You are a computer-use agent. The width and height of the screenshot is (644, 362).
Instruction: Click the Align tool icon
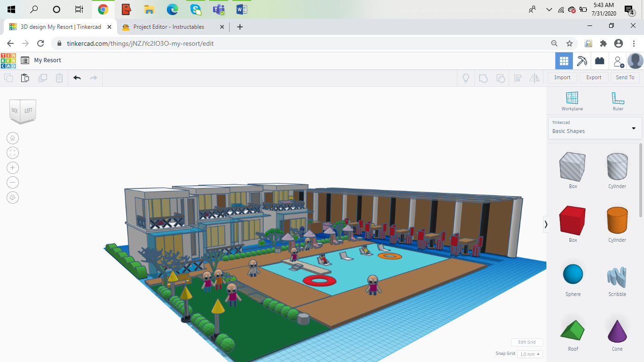pyautogui.click(x=518, y=78)
